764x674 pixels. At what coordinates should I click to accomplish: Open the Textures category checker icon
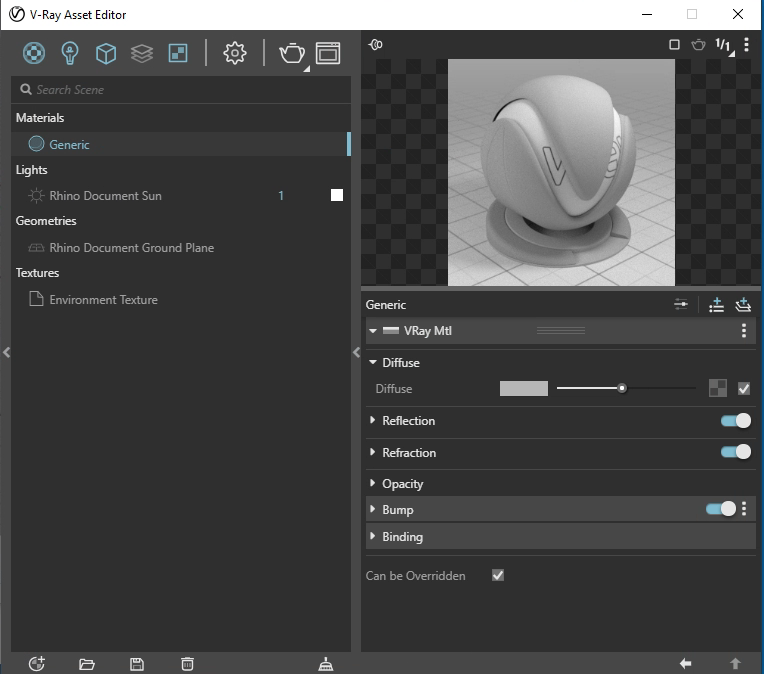pos(178,53)
